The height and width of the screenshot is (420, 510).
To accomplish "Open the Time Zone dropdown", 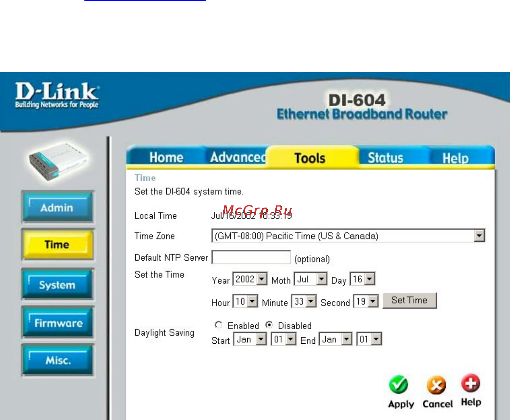I will tap(348, 236).
